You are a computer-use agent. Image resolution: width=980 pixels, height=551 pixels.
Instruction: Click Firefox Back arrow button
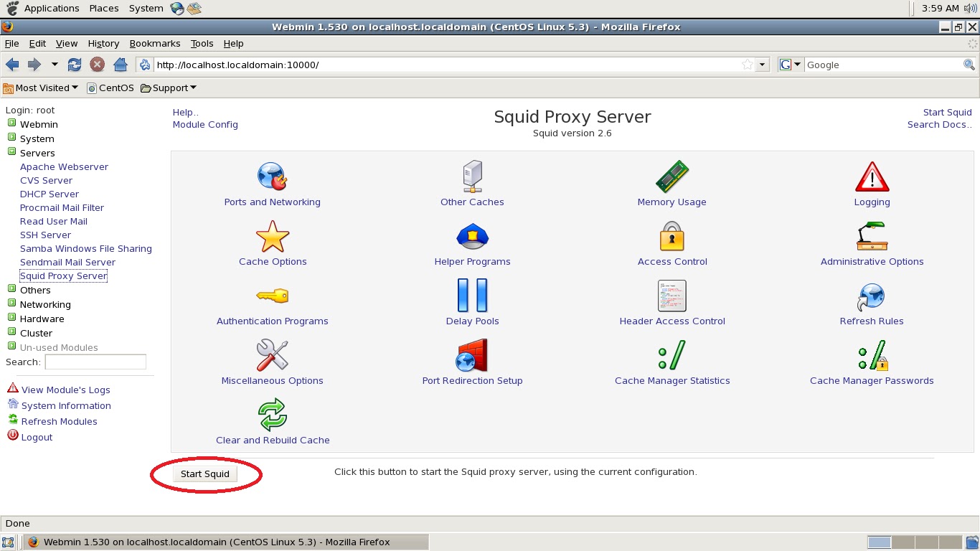(12, 65)
